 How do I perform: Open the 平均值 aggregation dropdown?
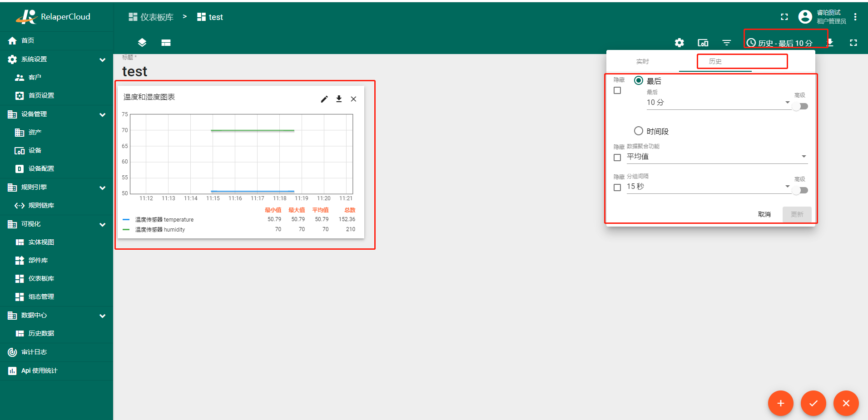717,157
